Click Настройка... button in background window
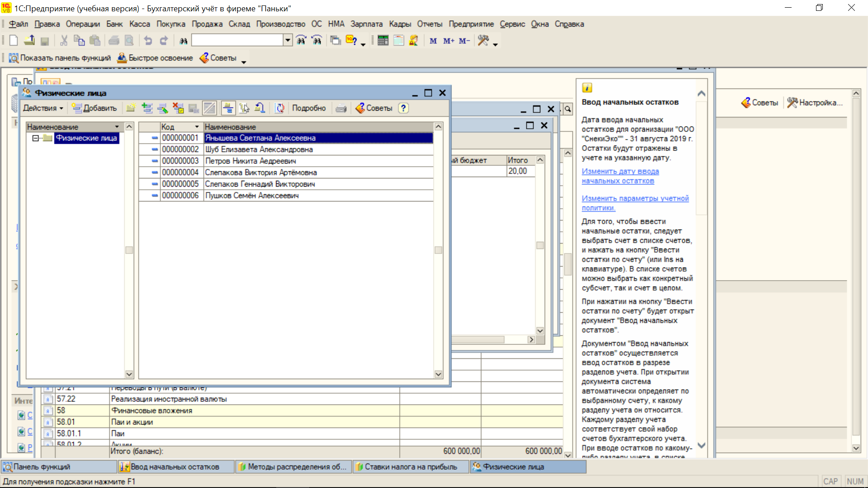868x488 pixels. (815, 103)
